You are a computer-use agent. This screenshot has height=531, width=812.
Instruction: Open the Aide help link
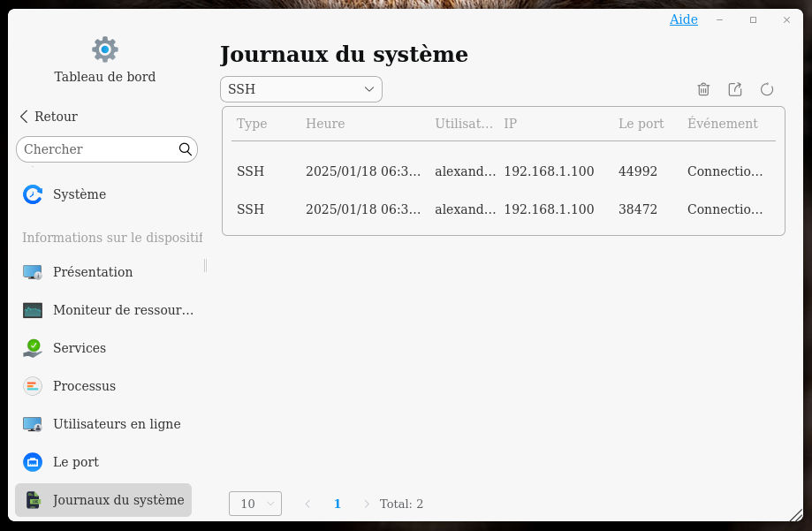point(683,19)
